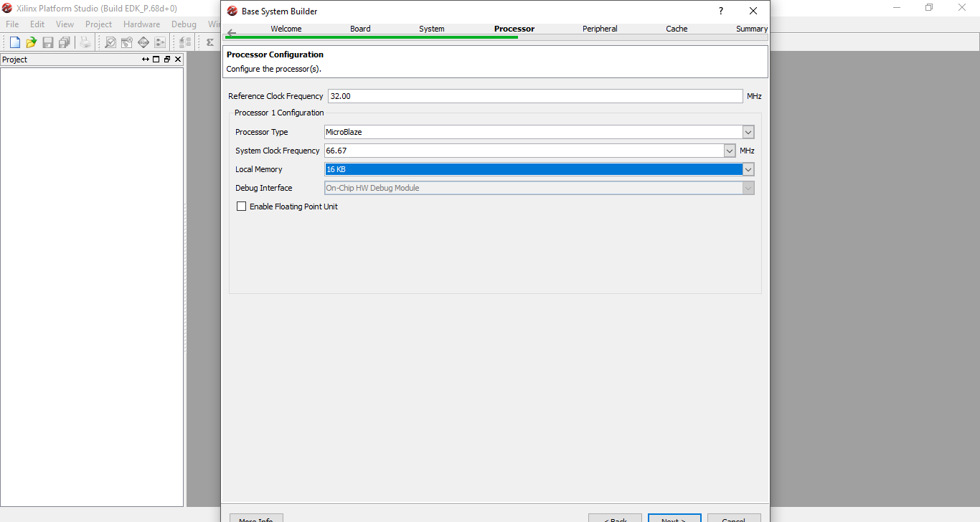The width and height of the screenshot is (980, 522).
Task: Click the Debug Interface label
Action: click(x=264, y=188)
